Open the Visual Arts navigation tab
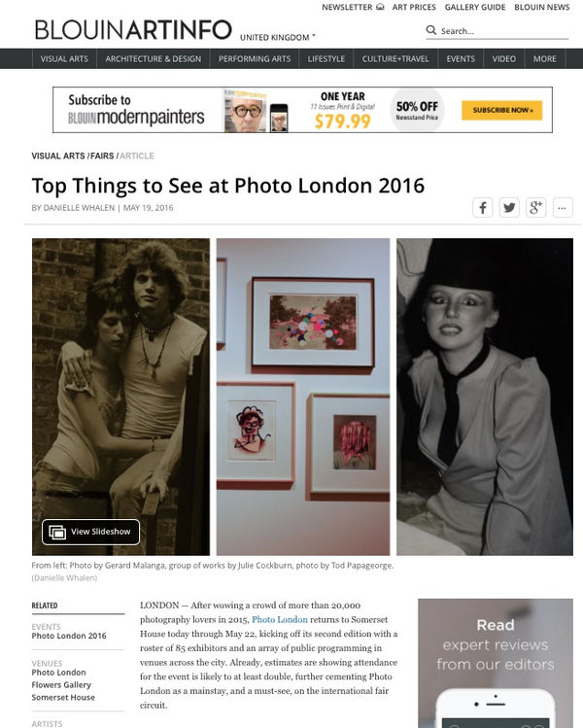The width and height of the screenshot is (583, 728). coord(64,59)
